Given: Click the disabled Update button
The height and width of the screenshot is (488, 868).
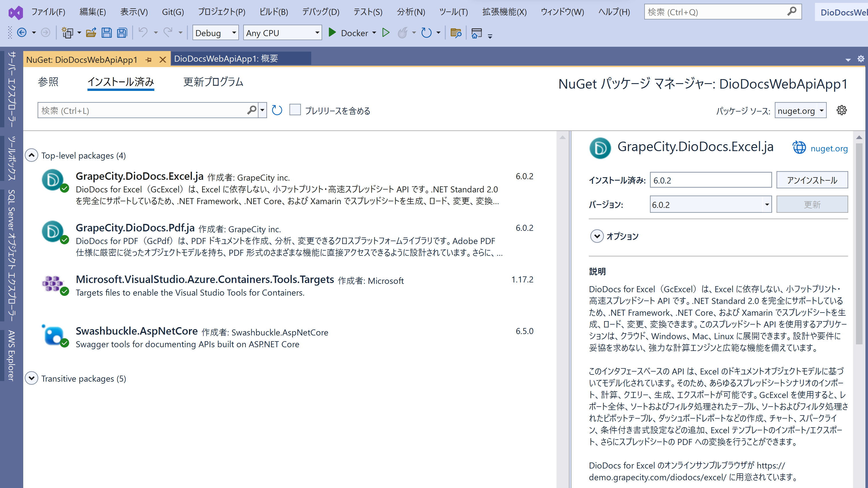Looking at the screenshot, I should click(812, 204).
